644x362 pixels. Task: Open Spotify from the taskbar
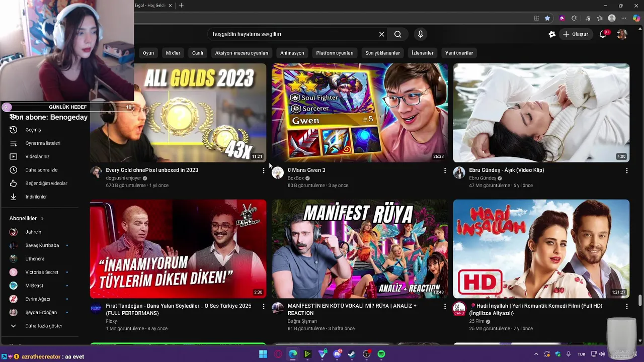tap(381, 354)
